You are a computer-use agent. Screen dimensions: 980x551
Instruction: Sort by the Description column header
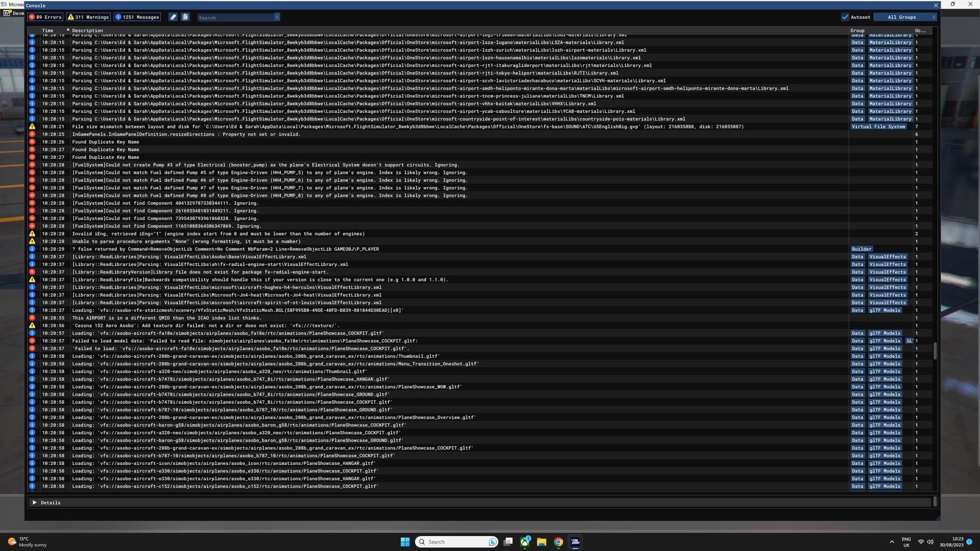87,31
